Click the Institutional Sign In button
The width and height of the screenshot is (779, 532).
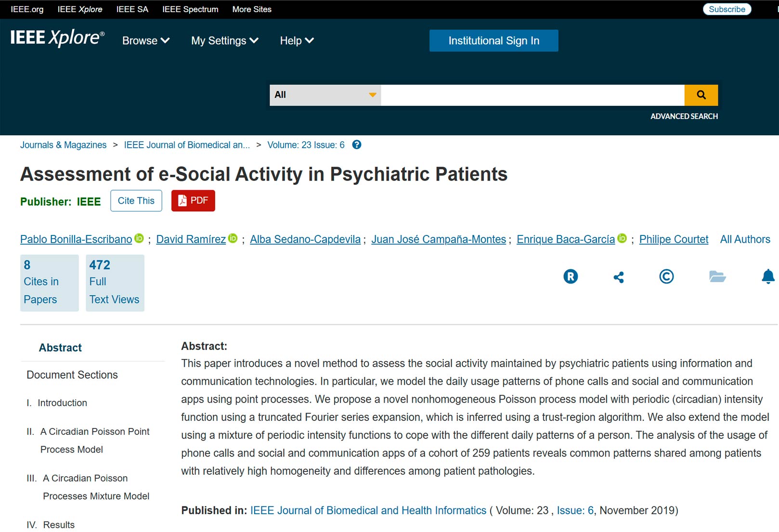(x=494, y=40)
